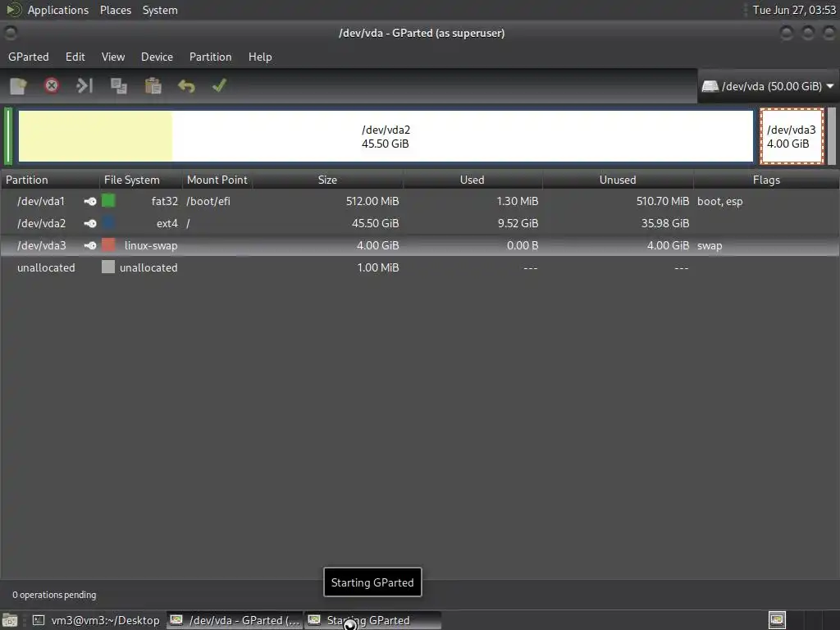Select the /dev/vda1 partition row
840x630 pixels.
[420, 202]
